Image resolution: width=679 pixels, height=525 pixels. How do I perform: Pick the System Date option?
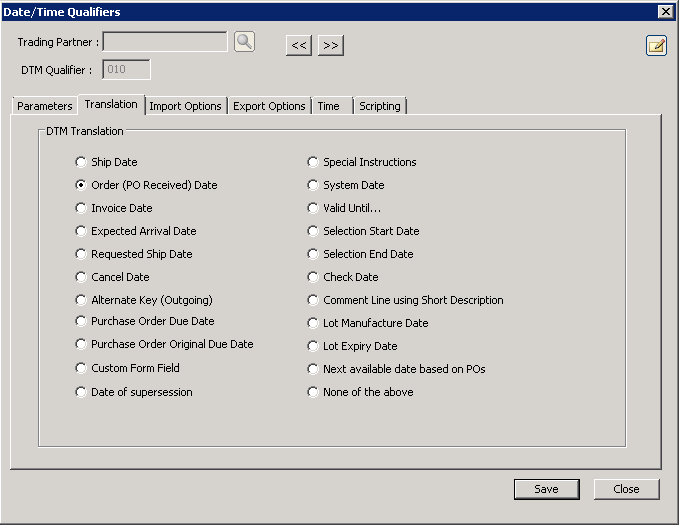click(313, 185)
